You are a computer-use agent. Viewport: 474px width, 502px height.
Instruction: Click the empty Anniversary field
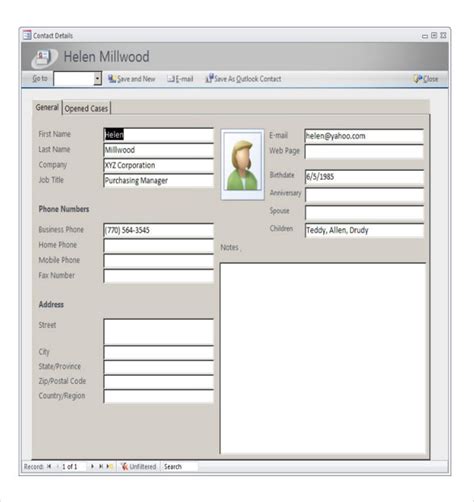364,195
